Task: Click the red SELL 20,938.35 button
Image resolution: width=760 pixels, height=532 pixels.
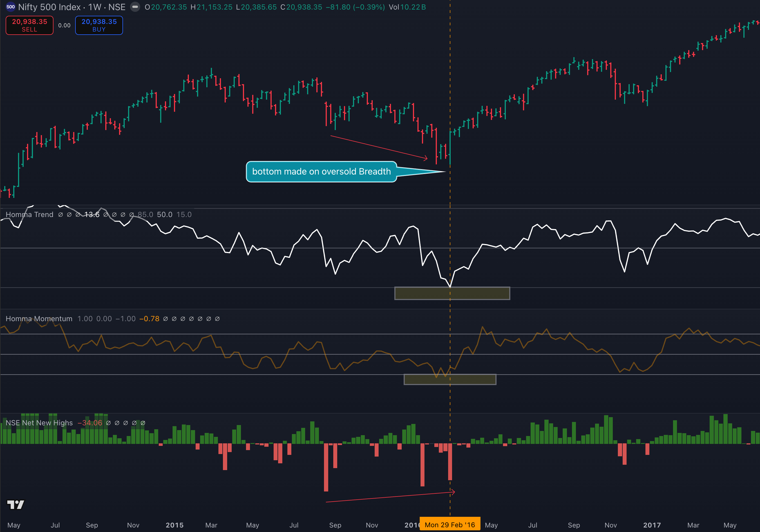Action: click(x=30, y=25)
